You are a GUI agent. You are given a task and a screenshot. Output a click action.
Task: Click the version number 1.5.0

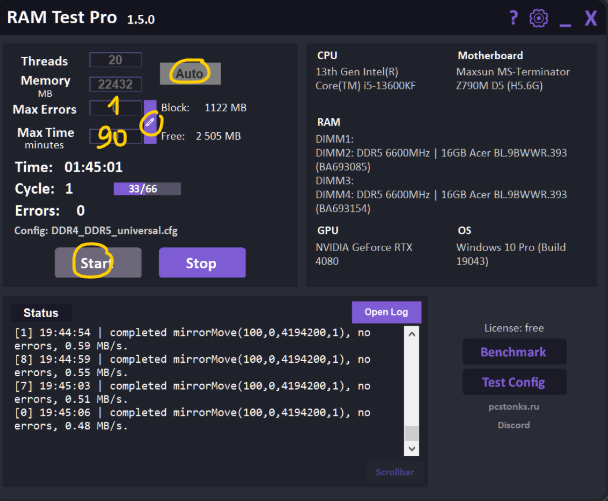[x=141, y=19]
